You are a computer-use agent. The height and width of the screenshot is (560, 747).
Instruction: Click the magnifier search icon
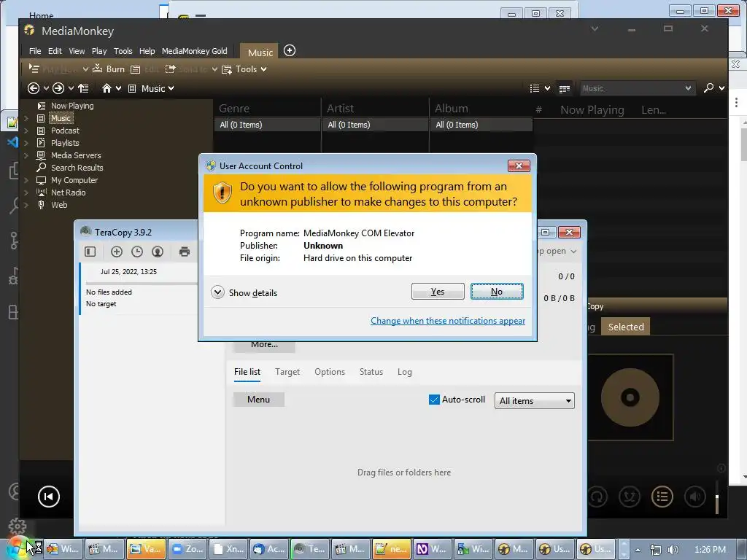click(708, 87)
